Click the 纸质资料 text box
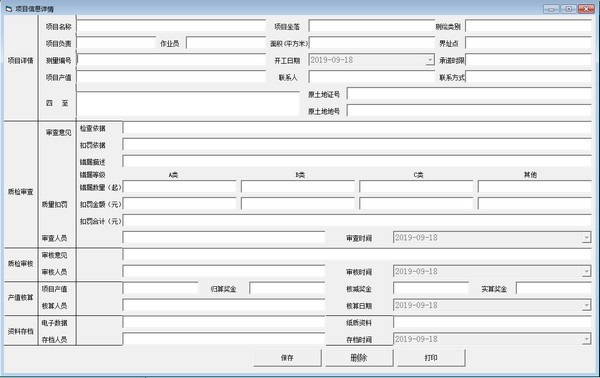Viewport: 600px width, 378px height. 492,322
